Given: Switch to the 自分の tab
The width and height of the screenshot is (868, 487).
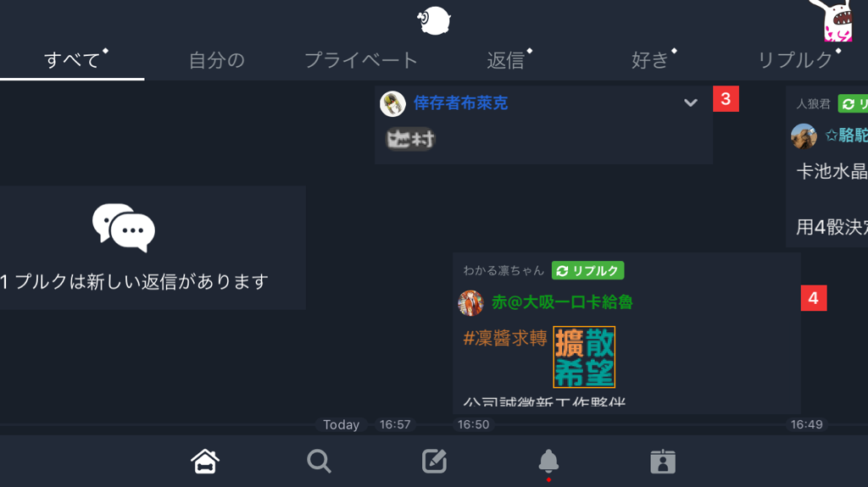Looking at the screenshot, I should pos(216,60).
